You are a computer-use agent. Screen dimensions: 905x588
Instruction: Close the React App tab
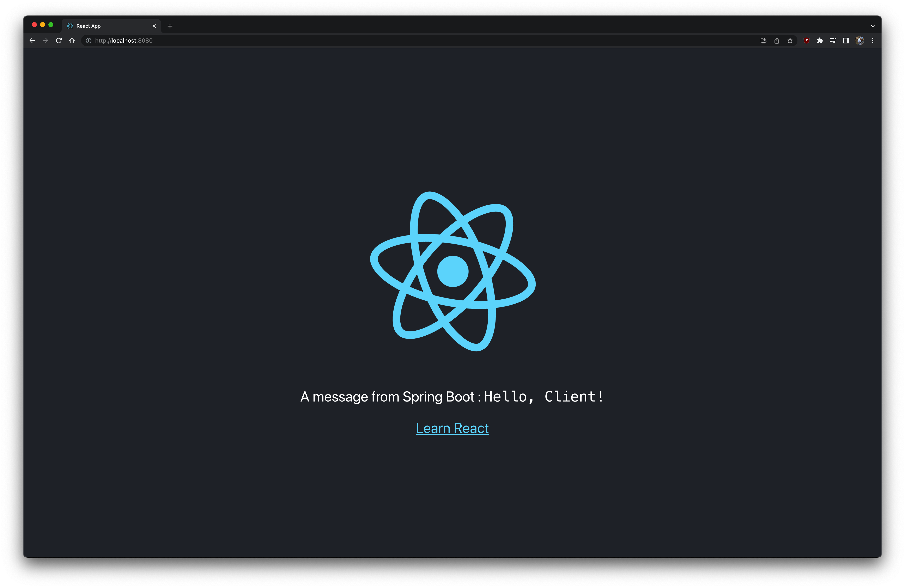(154, 26)
